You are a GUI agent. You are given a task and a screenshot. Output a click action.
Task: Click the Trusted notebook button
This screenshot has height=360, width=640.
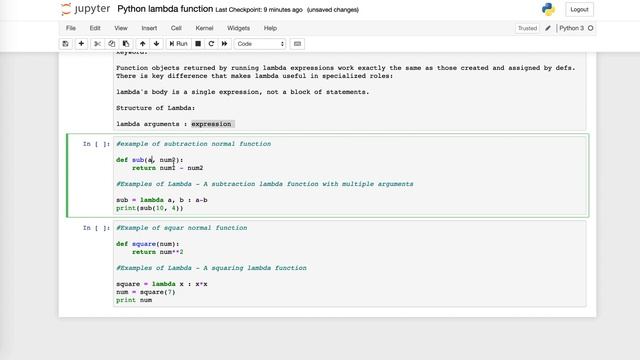527,28
